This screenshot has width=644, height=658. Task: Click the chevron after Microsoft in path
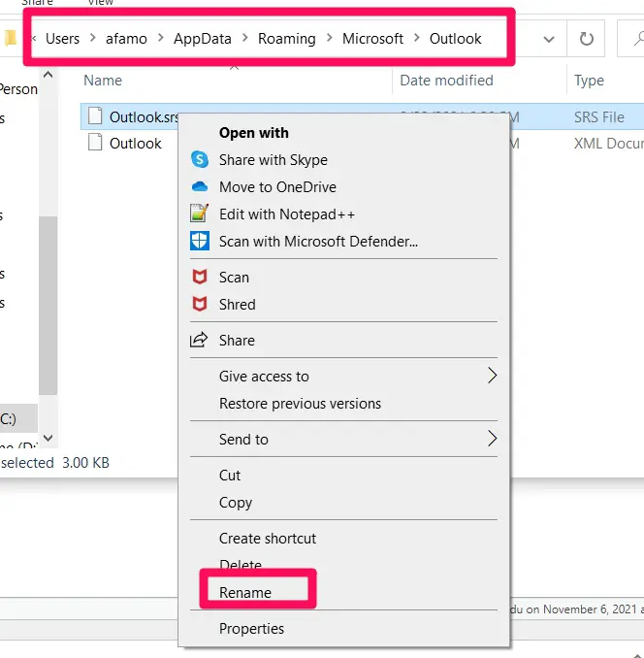(x=416, y=38)
